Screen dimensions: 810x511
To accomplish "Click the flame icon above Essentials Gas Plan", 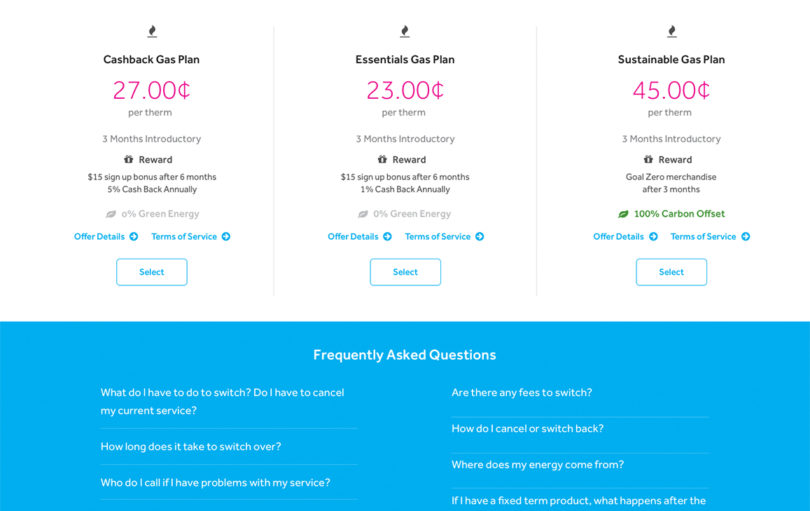I will click(405, 32).
